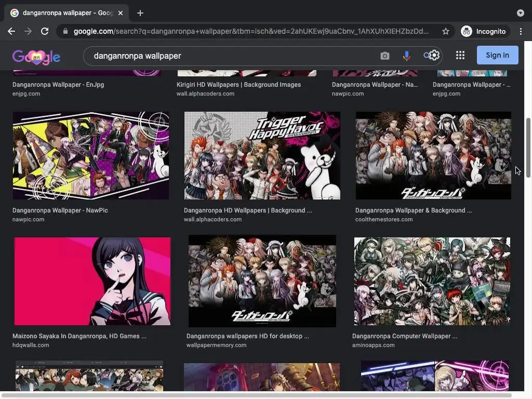
Task: Click nawpic.com under the NawPic thumbnail
Action: click(x=28, y=220)
